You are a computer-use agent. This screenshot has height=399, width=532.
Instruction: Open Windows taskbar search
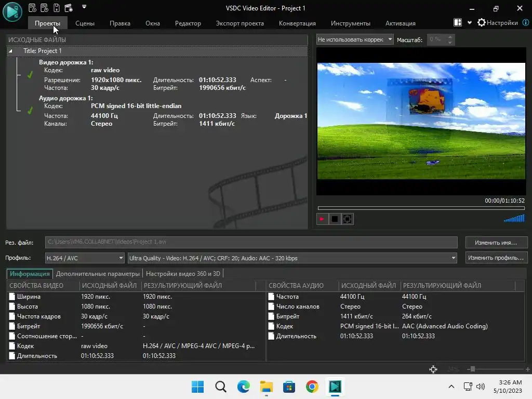coord(220,387)
